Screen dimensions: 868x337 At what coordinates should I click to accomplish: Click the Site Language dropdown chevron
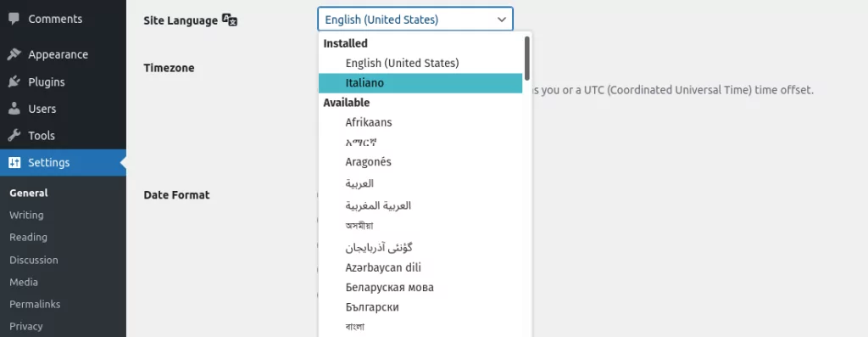502,20
